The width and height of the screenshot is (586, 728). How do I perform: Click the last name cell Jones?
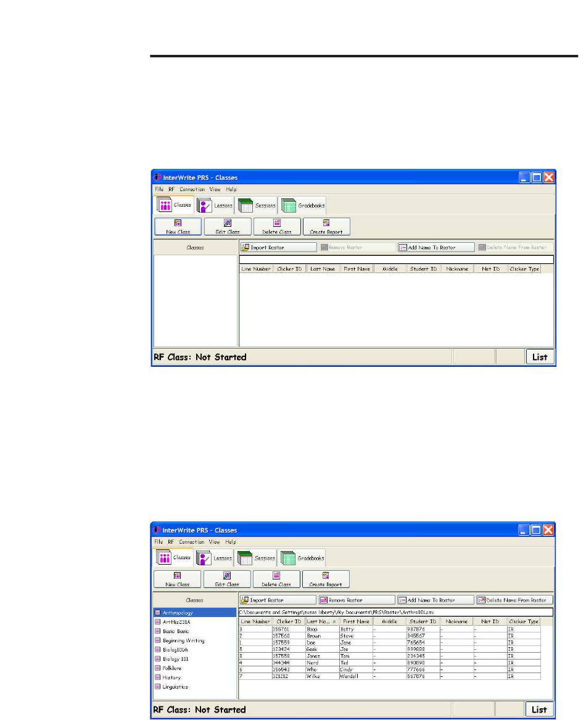tap(323, 656)
